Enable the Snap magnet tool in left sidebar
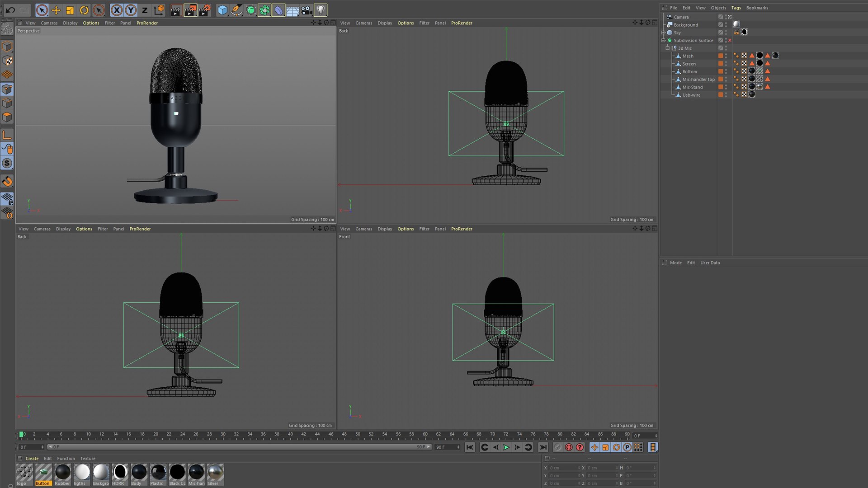The height and width of the screenshot is (488, 868). point(7,181)
